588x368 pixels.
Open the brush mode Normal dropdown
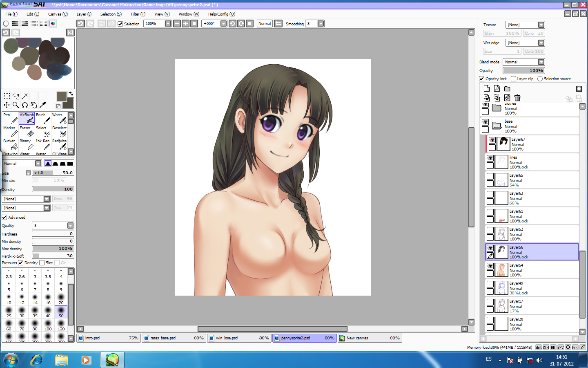pos(38,164)
